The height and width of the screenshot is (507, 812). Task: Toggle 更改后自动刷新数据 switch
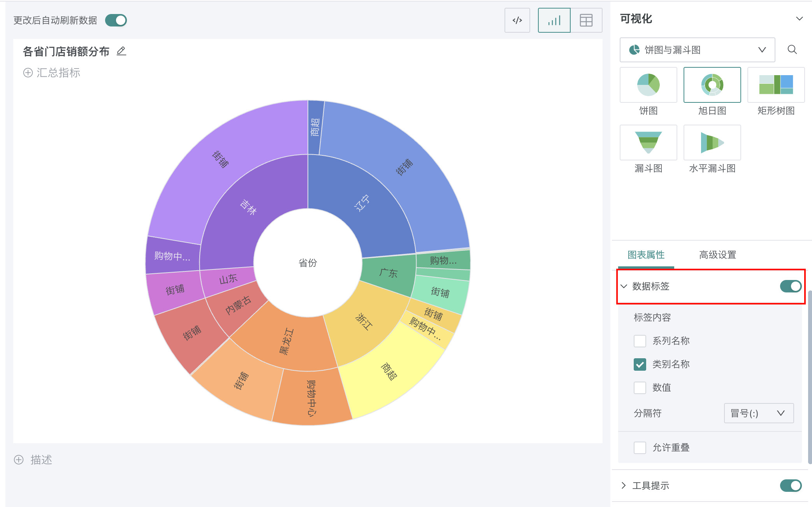click(x=116, y=20)
